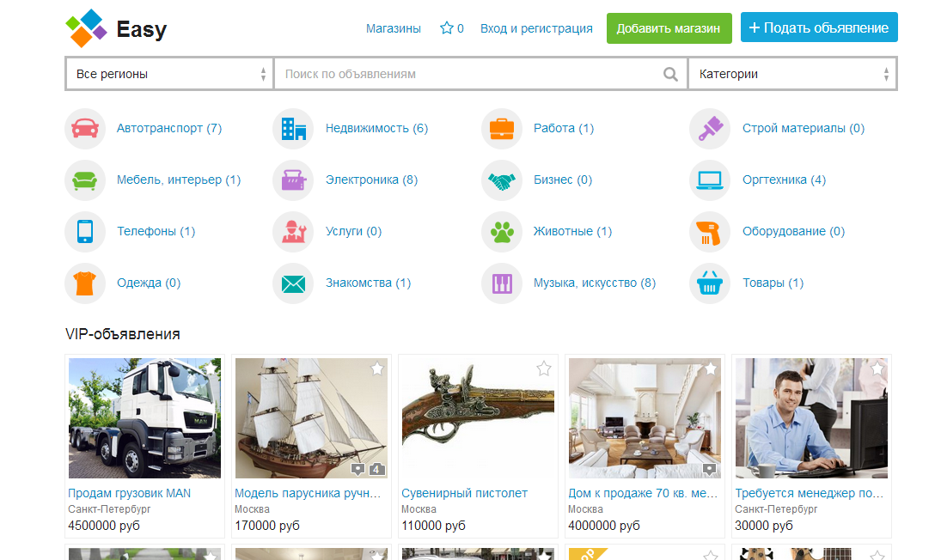Open the Бизнес (0) category link
This screenshot has width=935, height=560.
pos(563,180)
